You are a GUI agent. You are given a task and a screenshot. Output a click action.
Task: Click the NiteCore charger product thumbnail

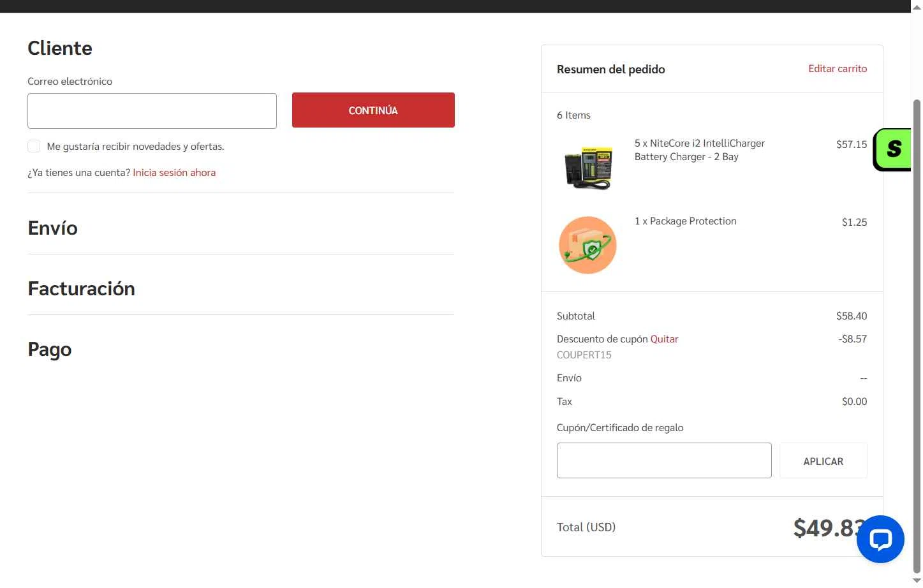[587, 167]
